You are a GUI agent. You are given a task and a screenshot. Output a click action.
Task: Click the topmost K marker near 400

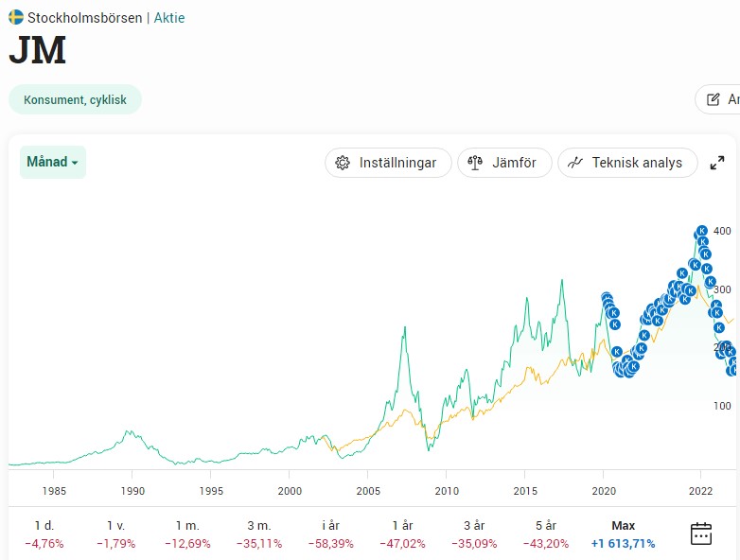pos(702,231)
